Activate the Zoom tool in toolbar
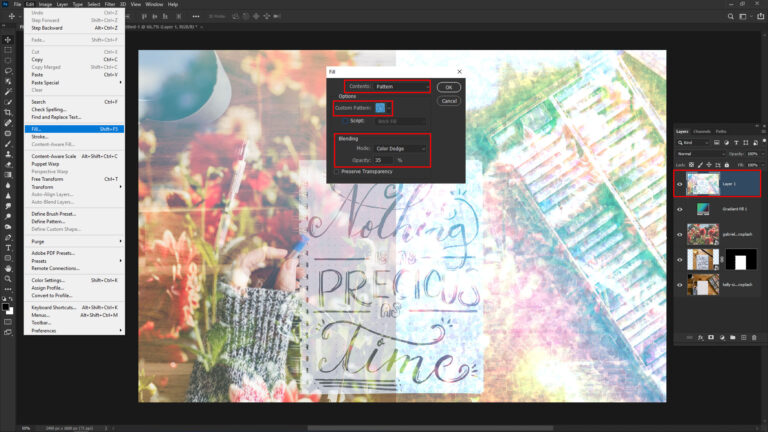Viewport: 768px width, 432px height. click(x=8, y=279)
